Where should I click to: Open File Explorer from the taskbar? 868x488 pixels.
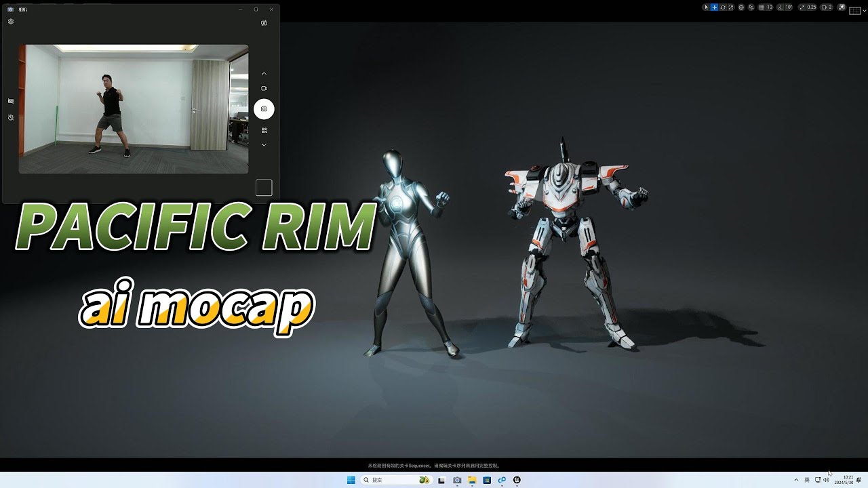472,480
